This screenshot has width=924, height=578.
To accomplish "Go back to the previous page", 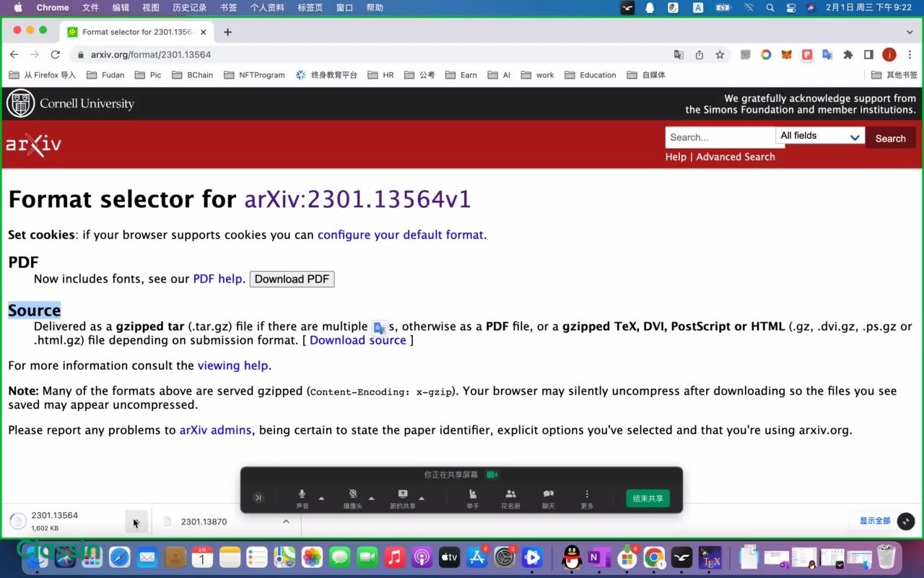I will tap(14, 55).
